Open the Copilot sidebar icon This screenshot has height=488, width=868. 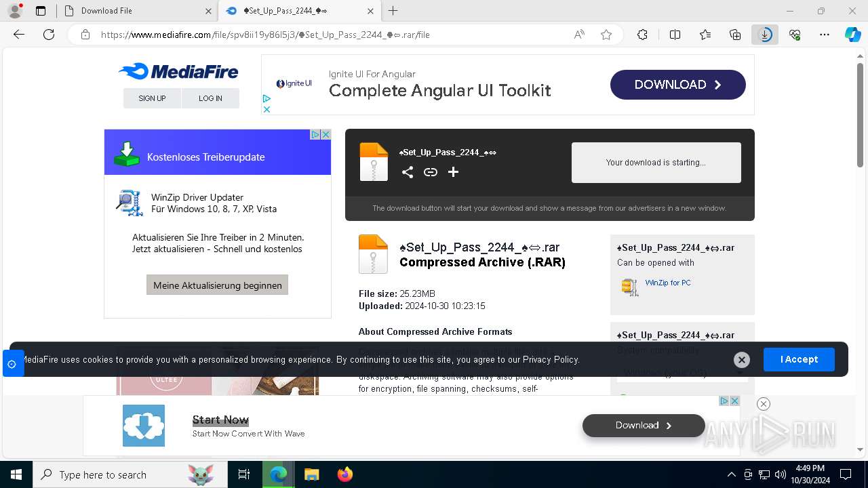[852, 35]
